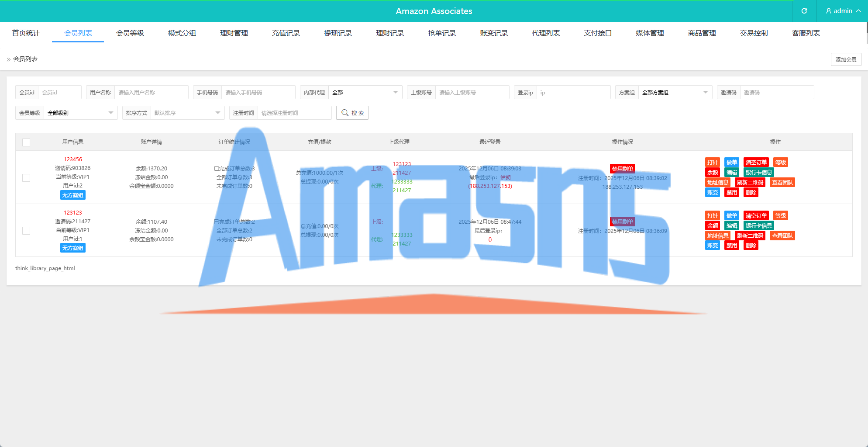Click the 搜索 search button
This screenshot has height=447, width=868.
(x=352, y=113)
